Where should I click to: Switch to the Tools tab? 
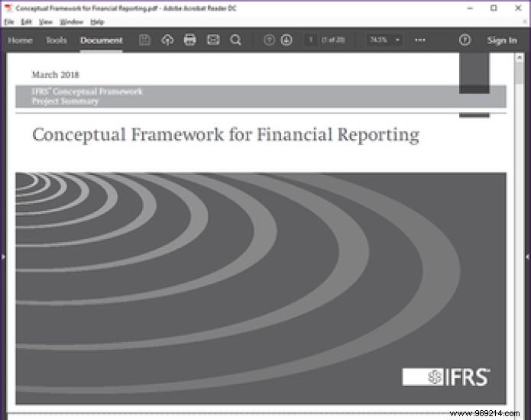[57, 40]
